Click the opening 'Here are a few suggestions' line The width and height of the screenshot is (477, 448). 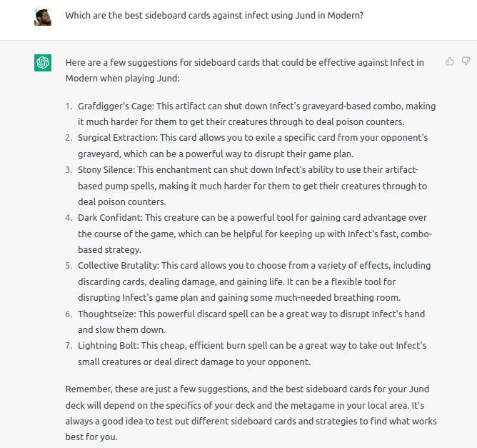click(245, 62)
